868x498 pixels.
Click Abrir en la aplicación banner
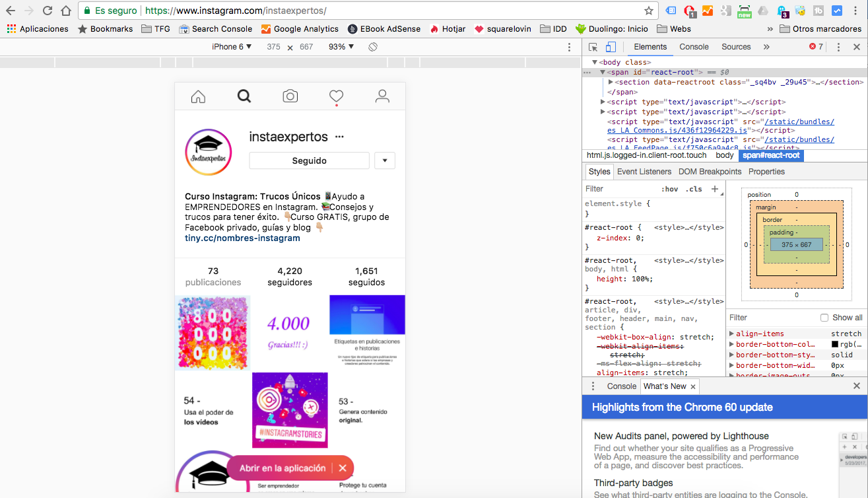click(283, 468)
